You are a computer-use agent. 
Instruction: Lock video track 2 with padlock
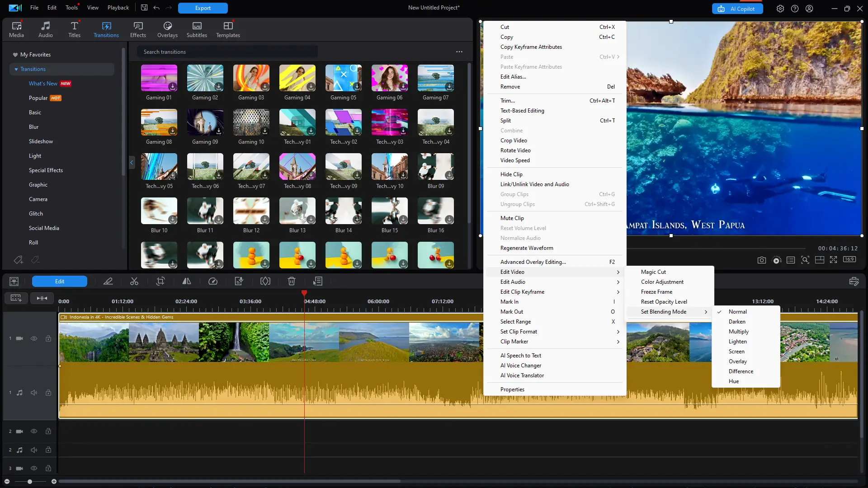click(48, 432)
